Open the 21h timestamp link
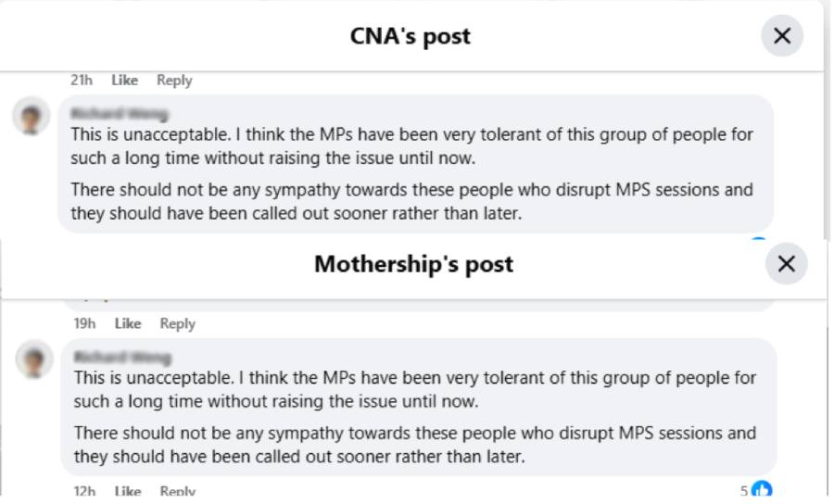Screen dimensions: 834x504 coord(82,81)
